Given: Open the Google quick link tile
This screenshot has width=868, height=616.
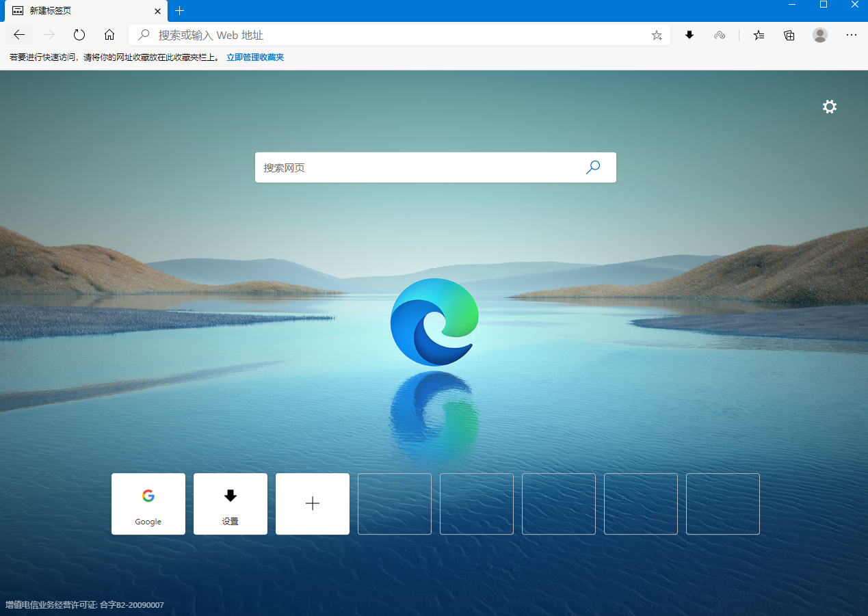Looking at the screenshot, I should [x=148, y=504].
